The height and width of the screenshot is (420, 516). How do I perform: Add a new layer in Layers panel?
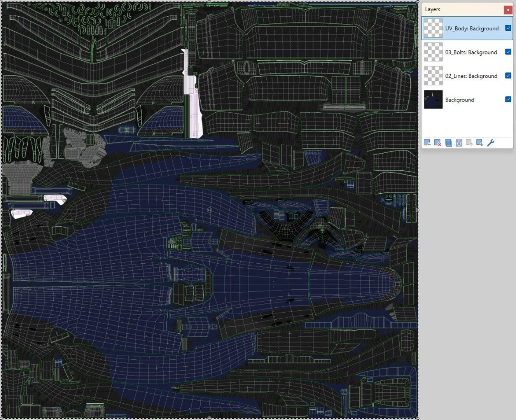point(427,143)
